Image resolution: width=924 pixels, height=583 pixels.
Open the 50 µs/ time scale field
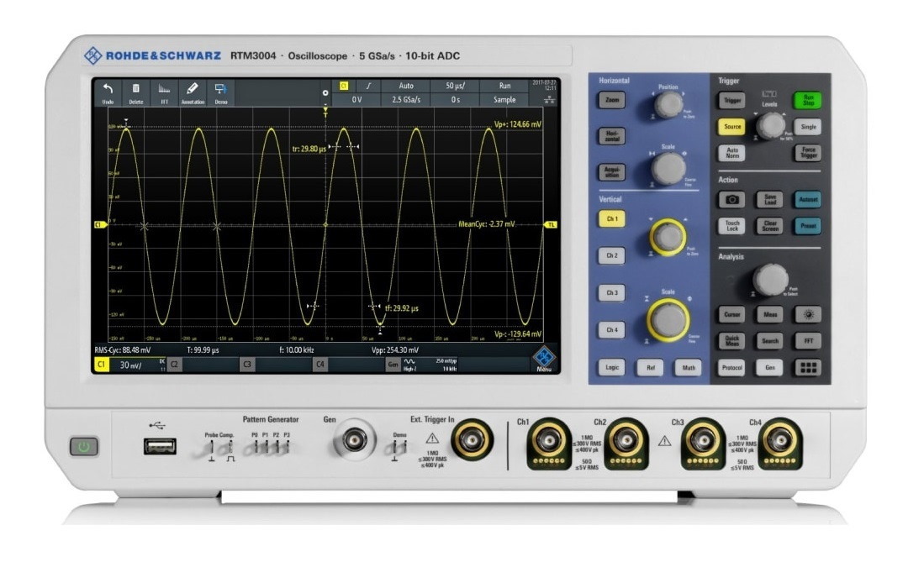tap(456, 86)
